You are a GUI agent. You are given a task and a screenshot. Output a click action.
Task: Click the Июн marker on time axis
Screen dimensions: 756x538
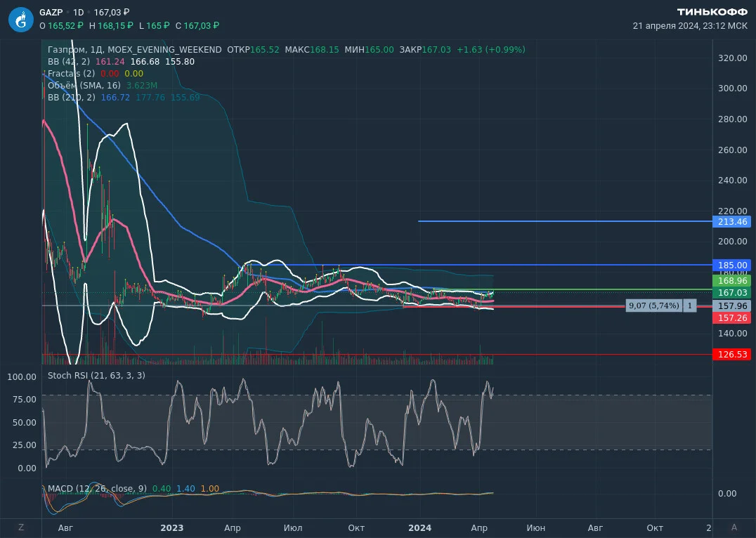coord(536,528)
